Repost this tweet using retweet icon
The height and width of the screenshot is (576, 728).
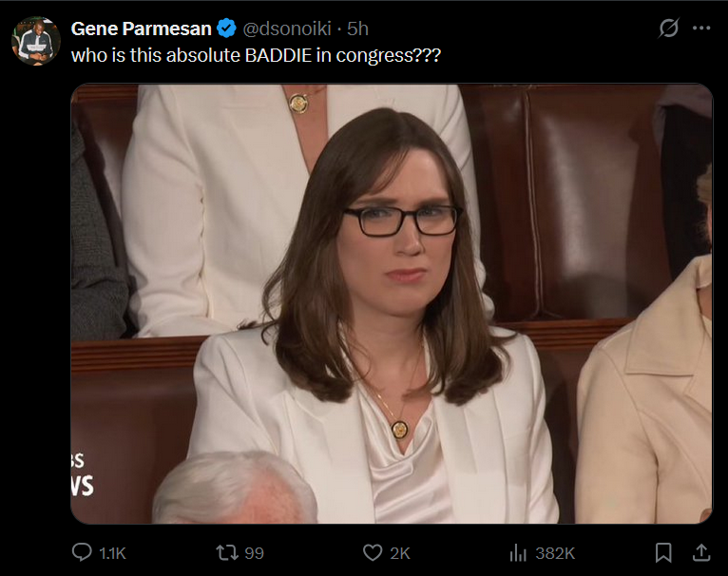[227, 553]
